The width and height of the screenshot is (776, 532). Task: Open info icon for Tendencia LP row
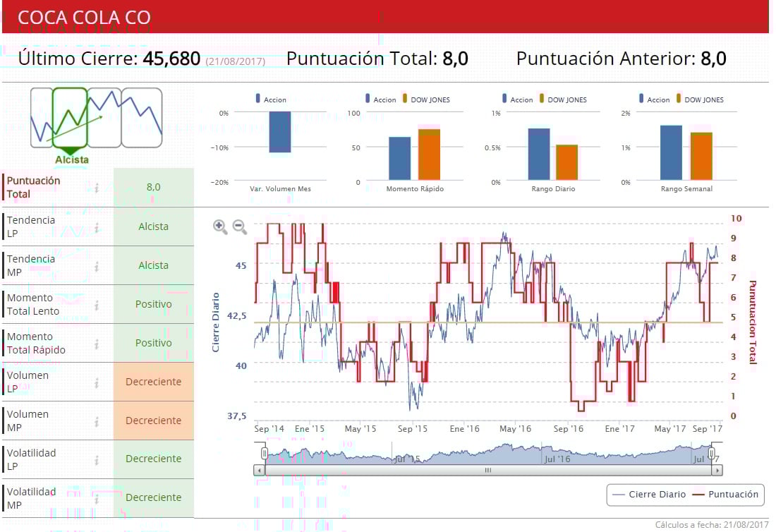click(x=97, y=227)
